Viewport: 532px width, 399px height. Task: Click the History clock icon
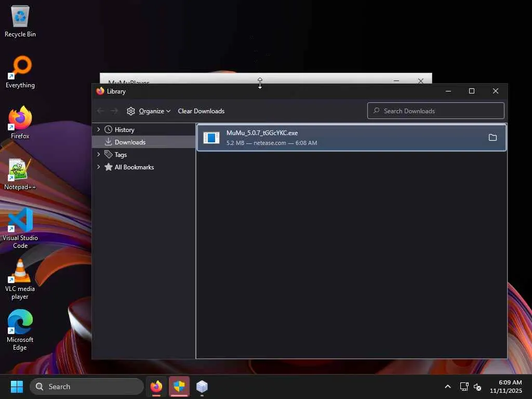coord(108,129)
